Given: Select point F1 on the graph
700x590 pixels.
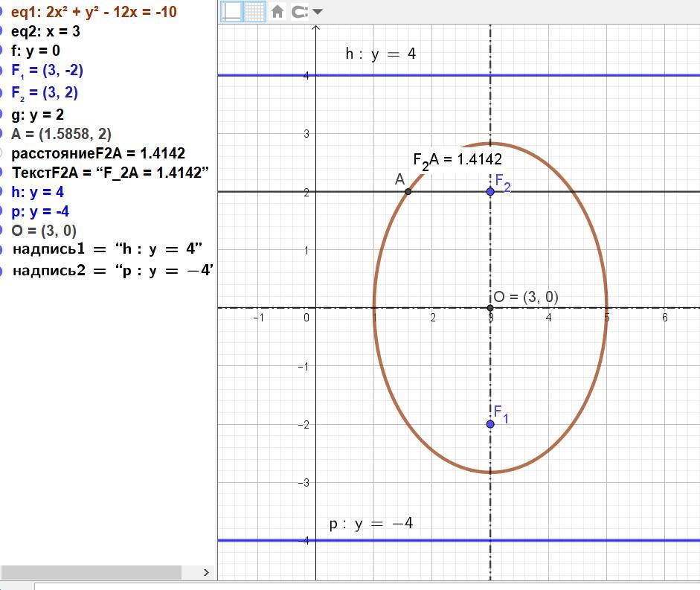Looking at the screenshot, I should coord(490,424).
